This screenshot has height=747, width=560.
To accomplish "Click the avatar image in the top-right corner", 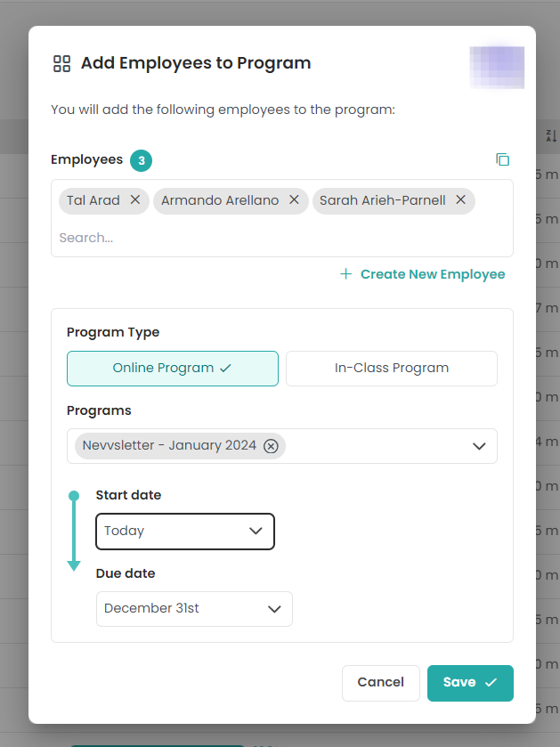I will click(497, 67).
